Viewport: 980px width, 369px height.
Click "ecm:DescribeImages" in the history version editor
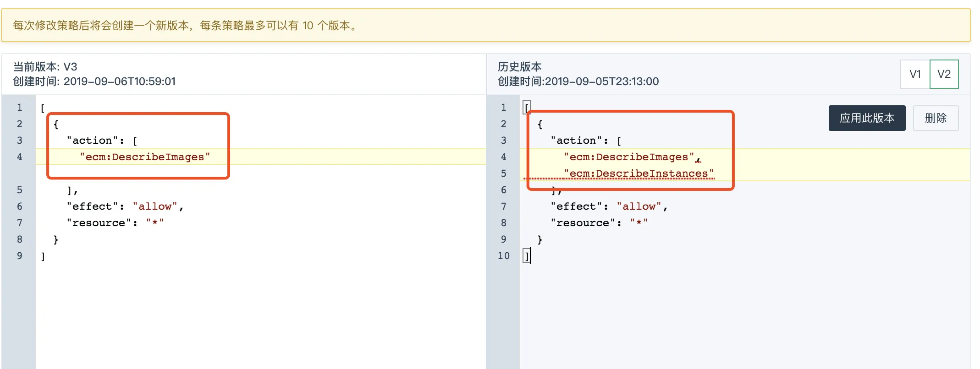point(628,157)
